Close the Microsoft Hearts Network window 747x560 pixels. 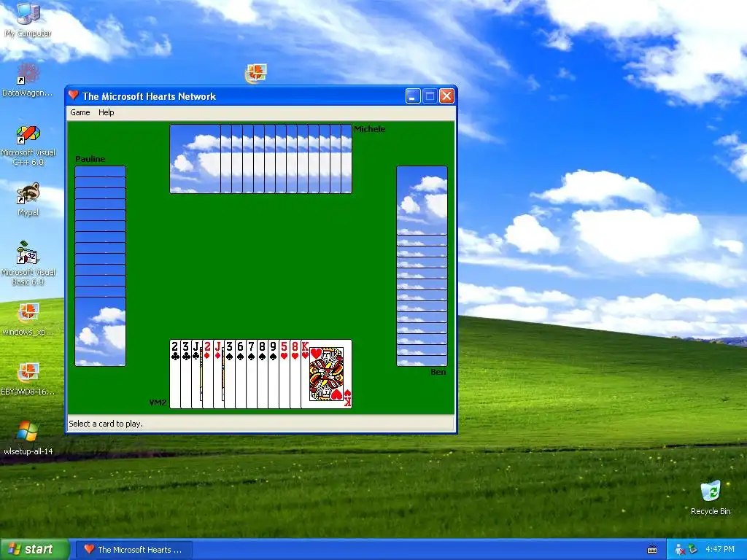point(446,96)
